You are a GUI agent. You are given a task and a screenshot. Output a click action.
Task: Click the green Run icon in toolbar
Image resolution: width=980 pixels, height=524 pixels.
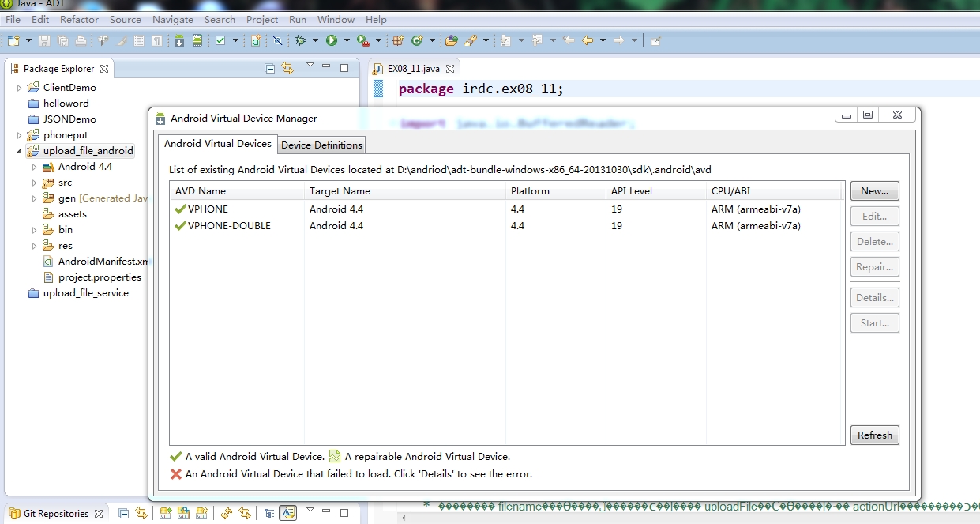(x=332, y=40)
